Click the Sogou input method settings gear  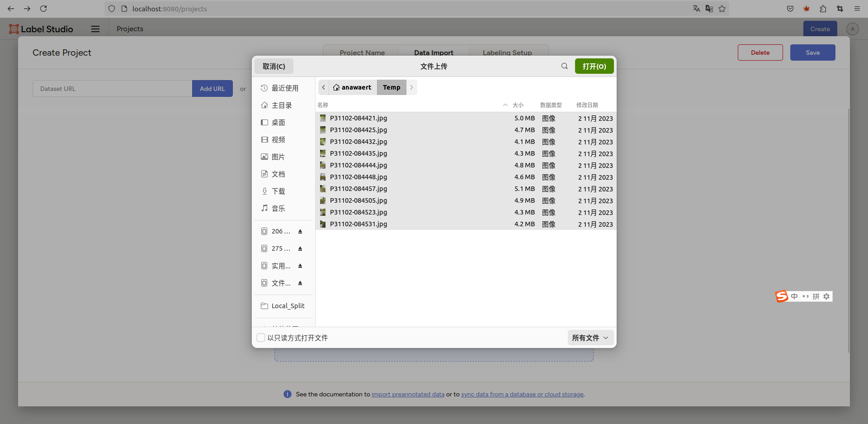click(826, 296)
